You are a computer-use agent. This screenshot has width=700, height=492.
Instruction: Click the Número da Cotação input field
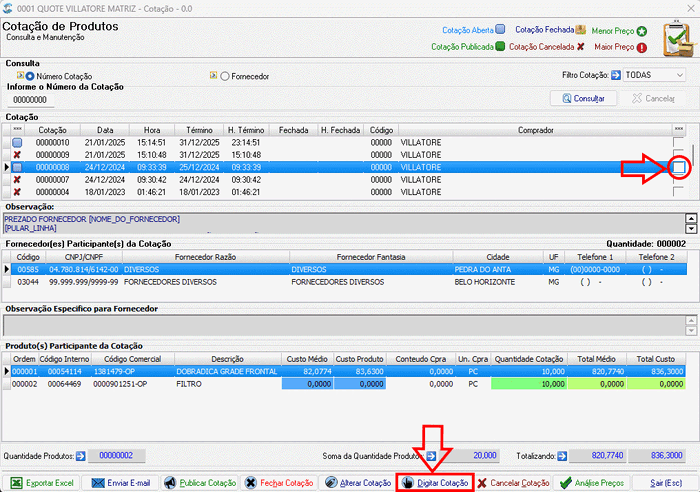[x=30, y=100]
